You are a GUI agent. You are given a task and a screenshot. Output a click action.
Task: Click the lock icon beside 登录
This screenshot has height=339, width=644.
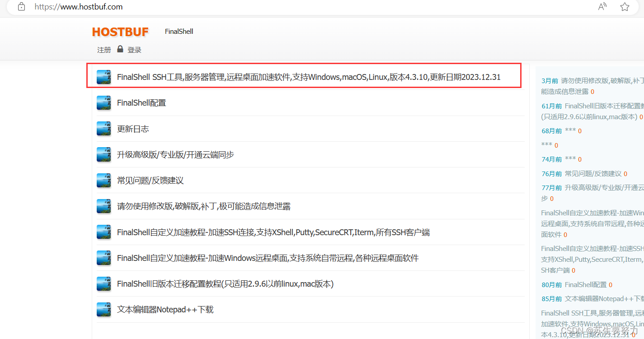120,49
